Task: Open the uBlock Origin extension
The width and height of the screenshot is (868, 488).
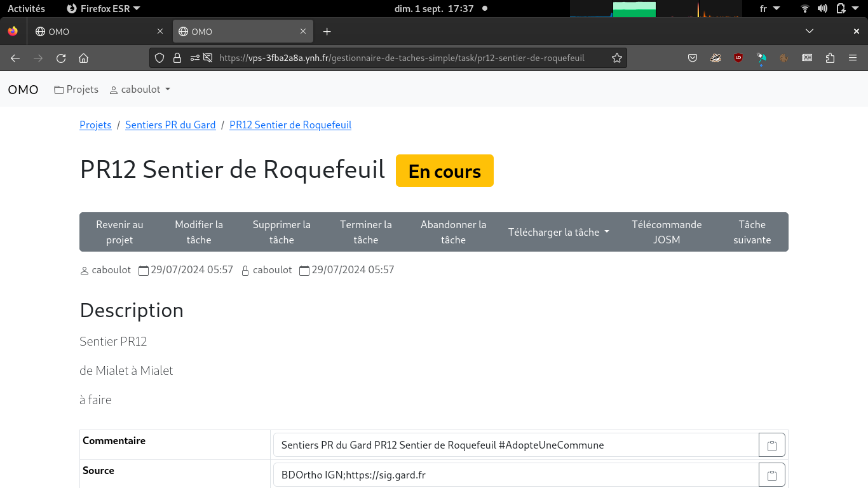Action: pyautogui.click(x=738, y=58)
